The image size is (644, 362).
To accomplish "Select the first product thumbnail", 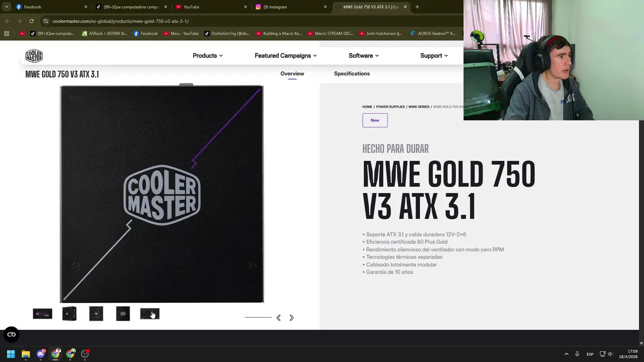I will [x=42, y=314].
